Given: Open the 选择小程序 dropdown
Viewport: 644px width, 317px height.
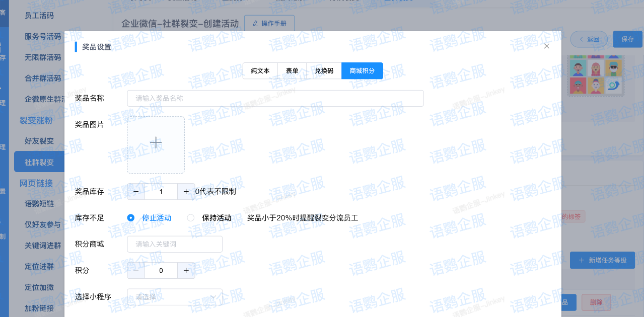Looking at the screenshot, I should tap(175, 297).
